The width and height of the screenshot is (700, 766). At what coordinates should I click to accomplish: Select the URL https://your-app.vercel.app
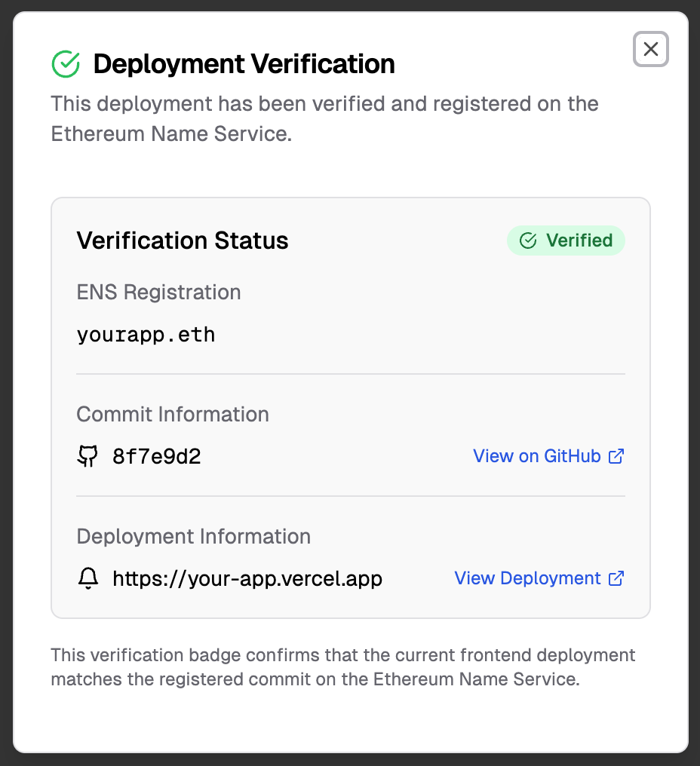tap(247, 578)
